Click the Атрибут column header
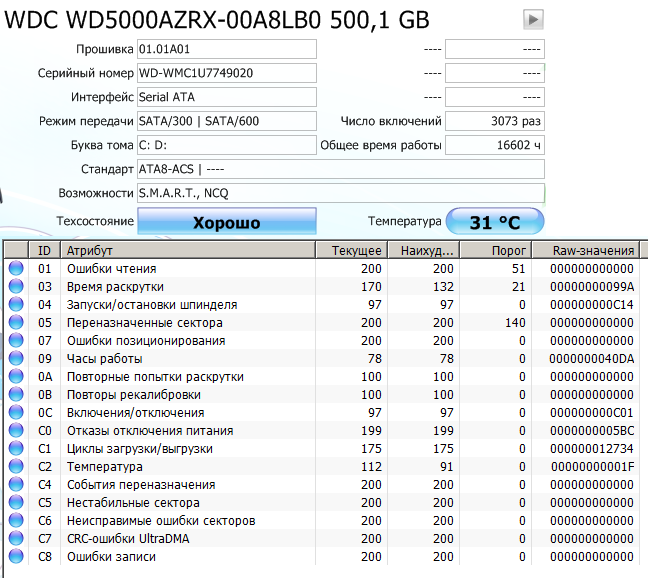 pyautogui.click(x=188, y=250)
